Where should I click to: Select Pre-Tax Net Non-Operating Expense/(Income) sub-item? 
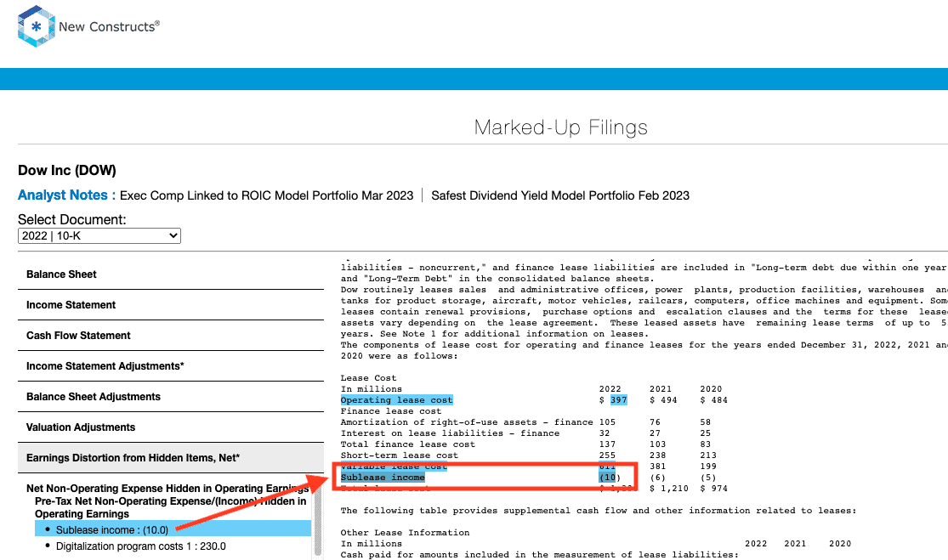point(171,507)
